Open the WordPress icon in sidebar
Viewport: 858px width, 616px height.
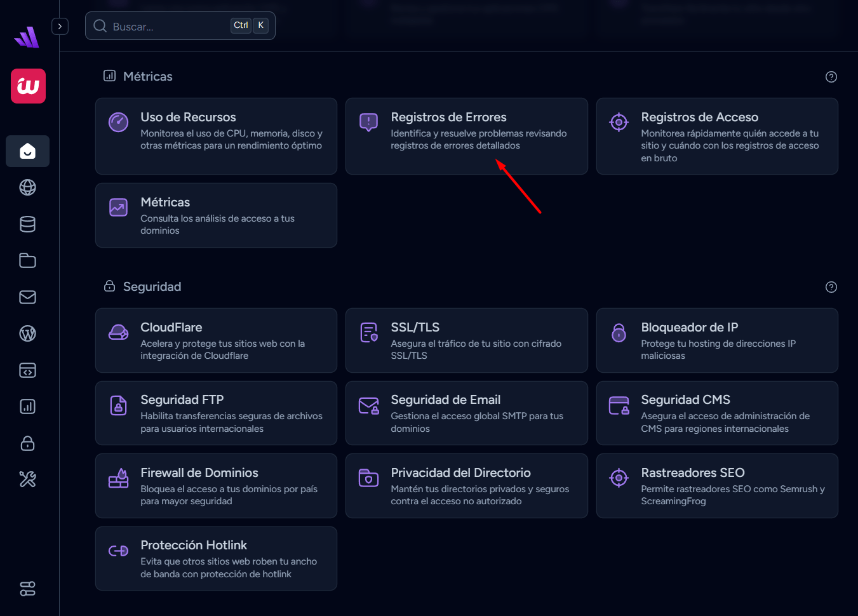tap(27, 333)
